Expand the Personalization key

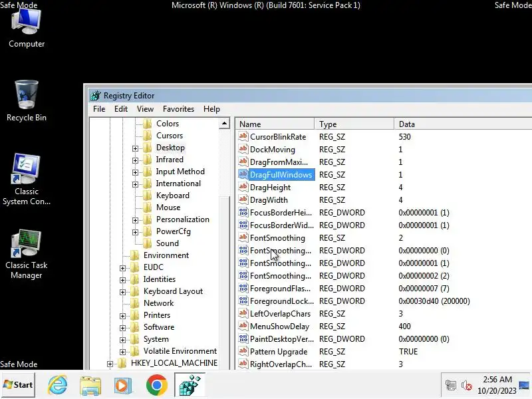point(135,220)
